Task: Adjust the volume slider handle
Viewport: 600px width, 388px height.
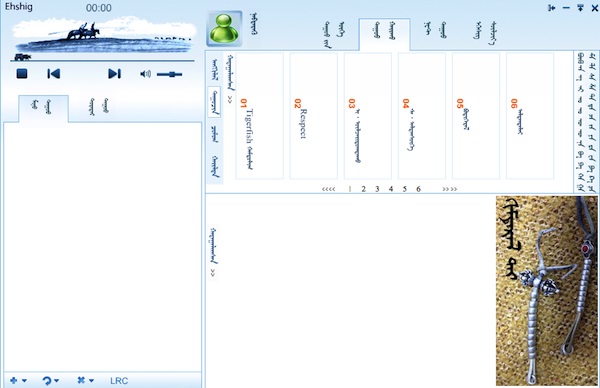Action: tap(173, 74)
